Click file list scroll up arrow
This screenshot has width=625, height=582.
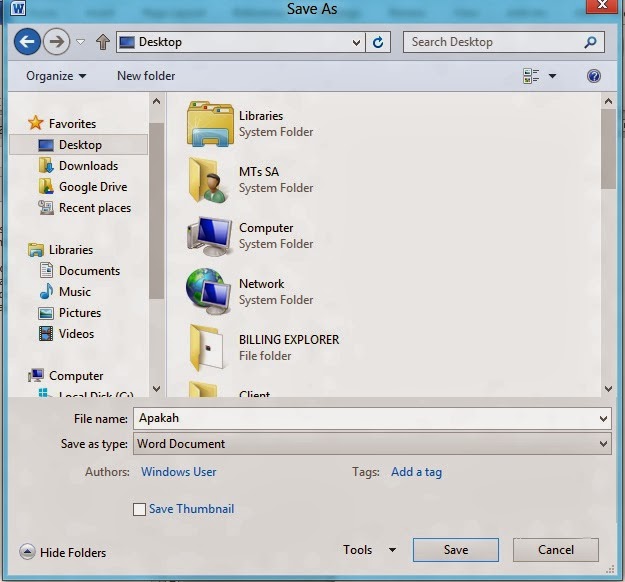[x=608, y=101]
